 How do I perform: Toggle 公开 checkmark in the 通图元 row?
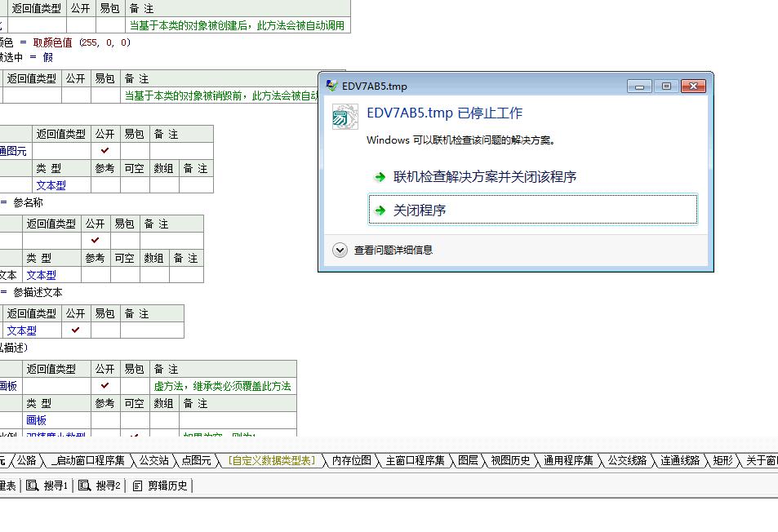(x=105, y=151)
